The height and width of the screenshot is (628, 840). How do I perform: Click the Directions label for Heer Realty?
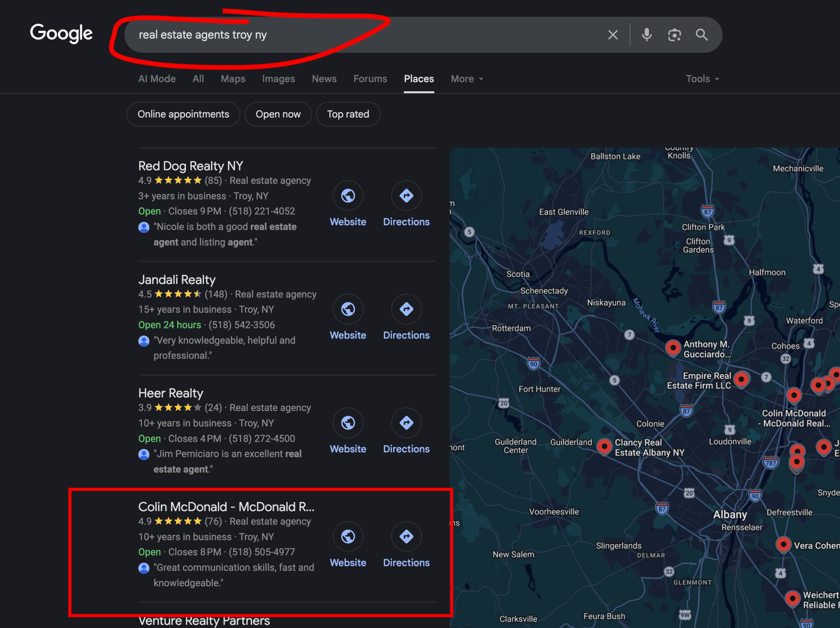pyautogui.click(x=406, y=449)
